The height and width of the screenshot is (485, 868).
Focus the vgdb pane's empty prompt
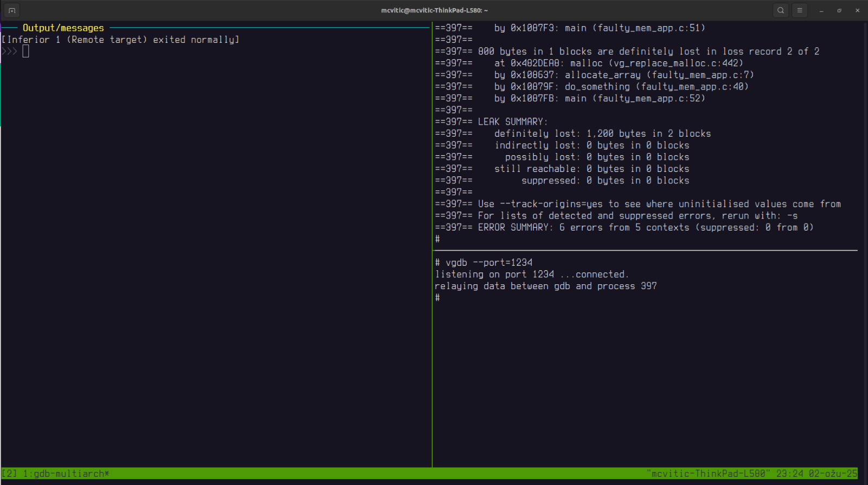pyautogui.click(x=437, y=298)
